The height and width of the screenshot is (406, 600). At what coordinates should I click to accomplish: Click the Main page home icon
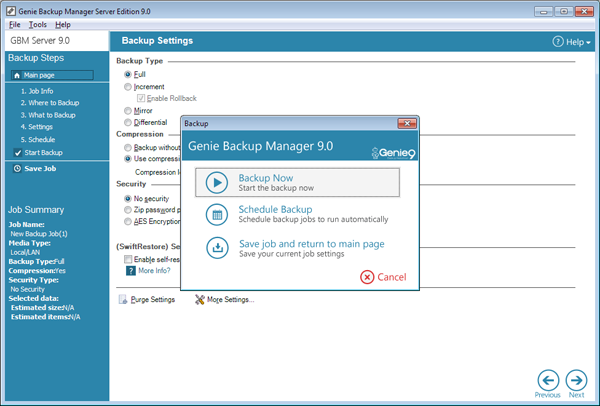click(x=17, y=75)
